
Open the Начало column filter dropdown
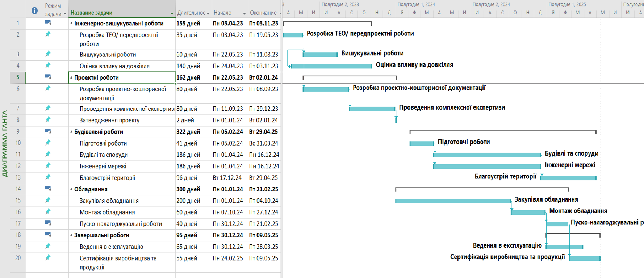pyautogui.click(x=244, y=14)
